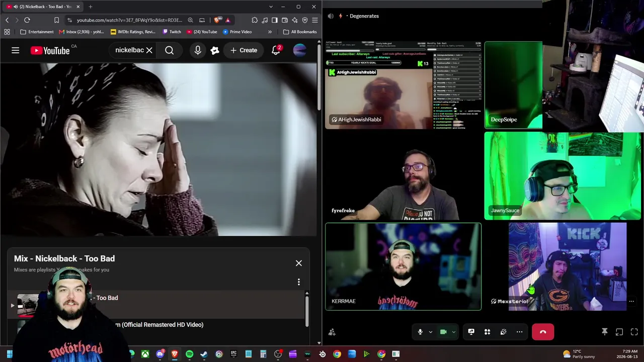This screenshot has width=644, height=362.
Task: Start voice search with the microphone
Action: point(198,50)
